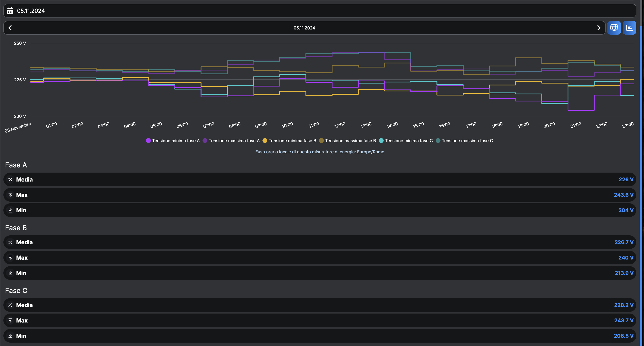Select the Fase A value 204 V
Image resolution: width=644 pixels, height=346 pixels.
(626, 210)
